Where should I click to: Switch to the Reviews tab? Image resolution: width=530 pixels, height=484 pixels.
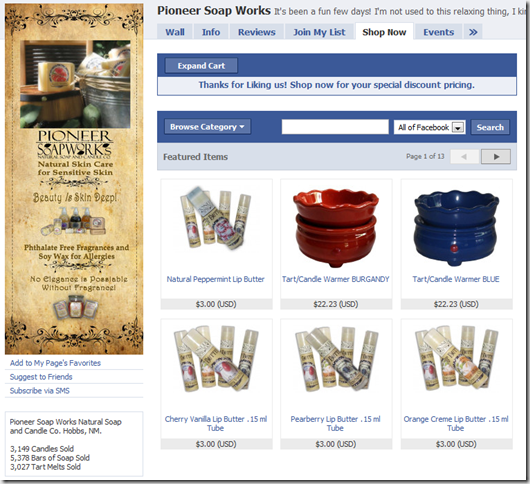(257, 32)
